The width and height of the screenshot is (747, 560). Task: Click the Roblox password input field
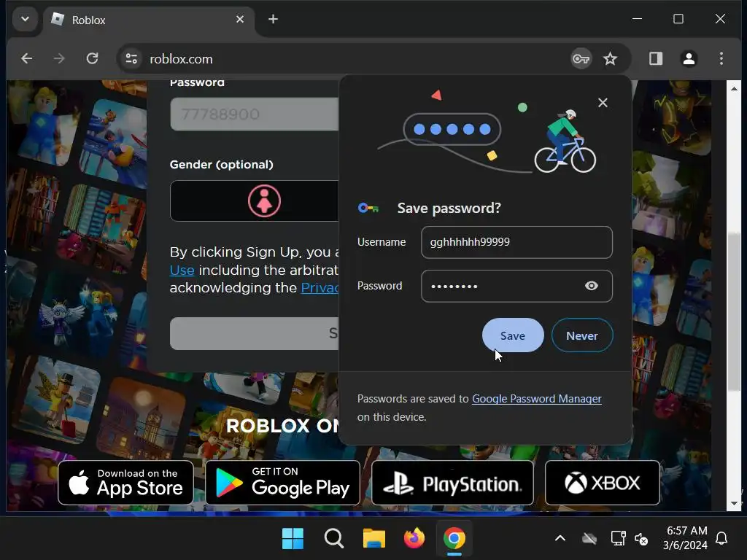tap(255, 114)
